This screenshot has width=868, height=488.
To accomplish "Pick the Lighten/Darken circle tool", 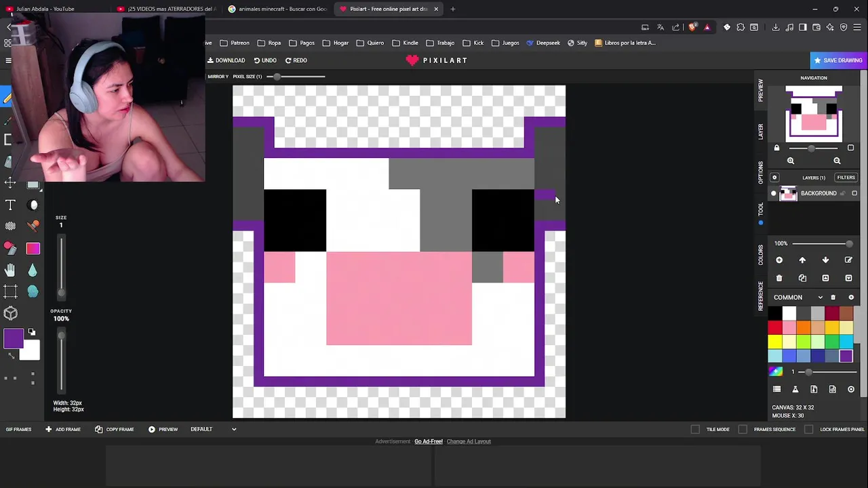I will [33, 205].
